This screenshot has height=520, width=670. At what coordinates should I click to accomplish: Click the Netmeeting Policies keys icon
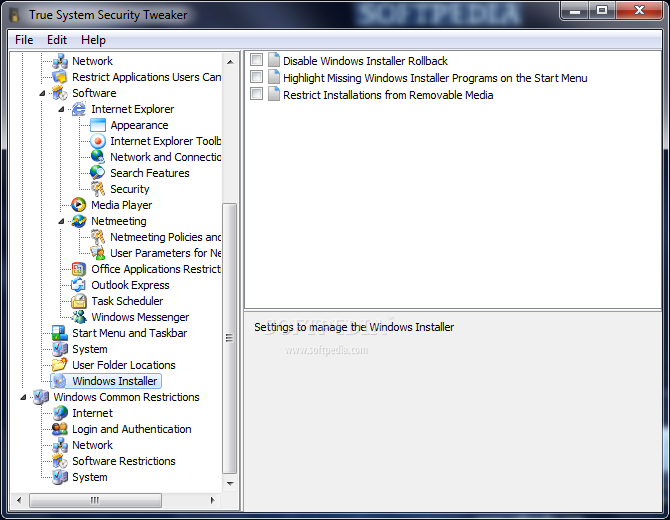98,237
